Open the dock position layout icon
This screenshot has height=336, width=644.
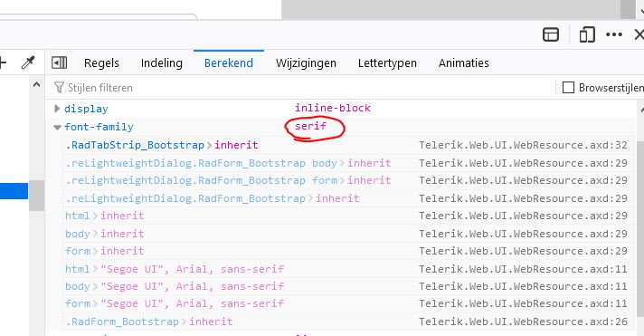[x=551, y=34]
